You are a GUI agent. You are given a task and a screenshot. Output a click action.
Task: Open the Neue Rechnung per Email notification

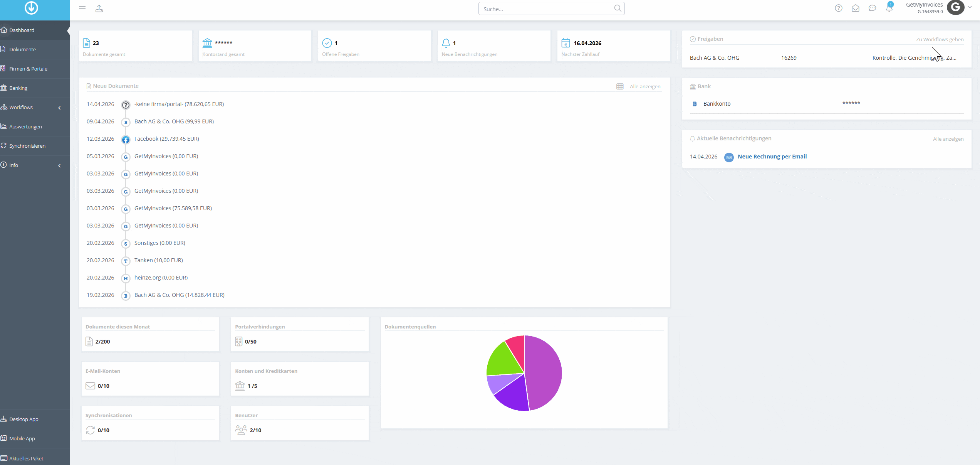(x=772, y=157)
